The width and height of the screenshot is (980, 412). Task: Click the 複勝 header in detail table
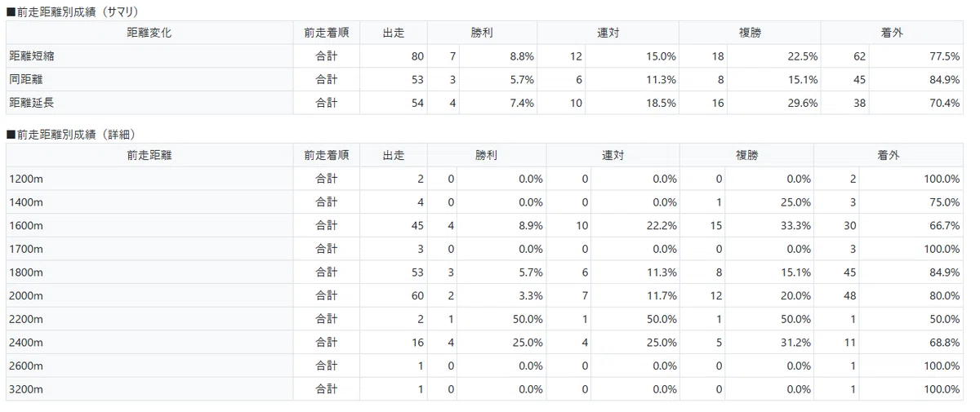(x=746, y=155)
